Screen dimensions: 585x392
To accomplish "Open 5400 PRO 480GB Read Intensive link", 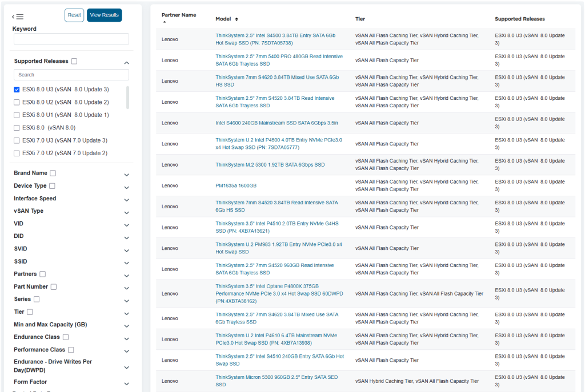I will [x=279, y=60].
